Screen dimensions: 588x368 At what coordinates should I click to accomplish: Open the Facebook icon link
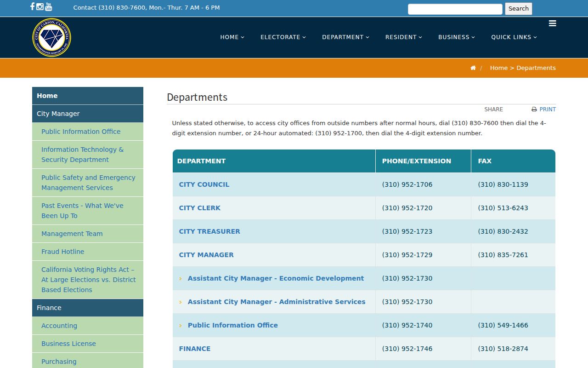[32, 6]
